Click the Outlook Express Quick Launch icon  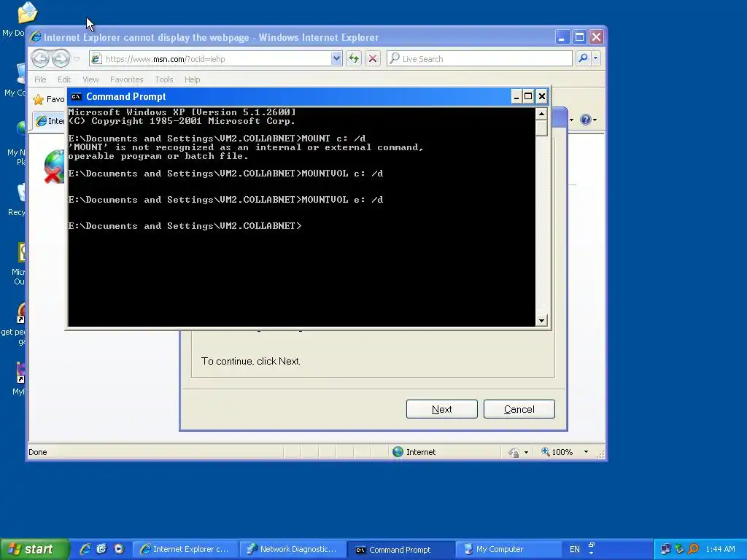pos(101,549)
